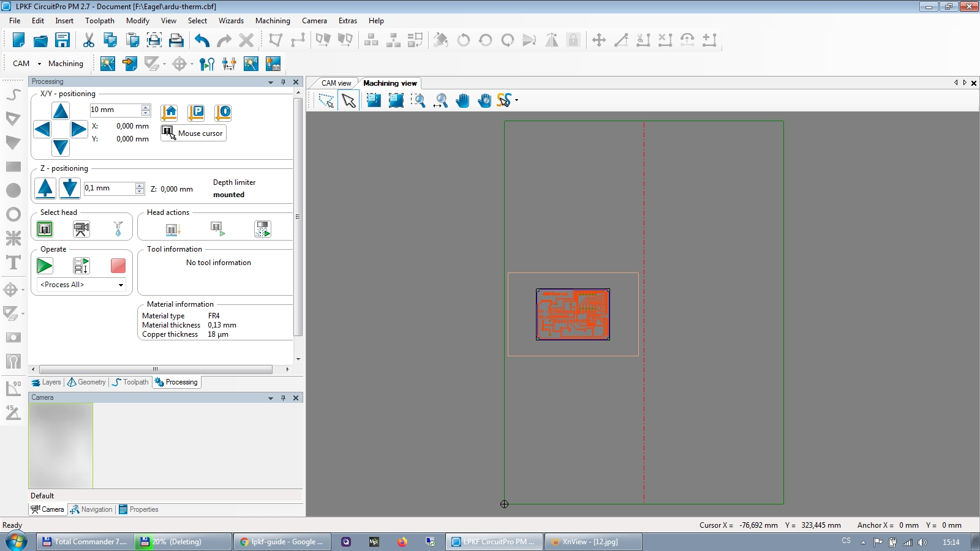Activate the pan hand tool
The width and height of the screenshot is (980, 551).
(462, 100)
